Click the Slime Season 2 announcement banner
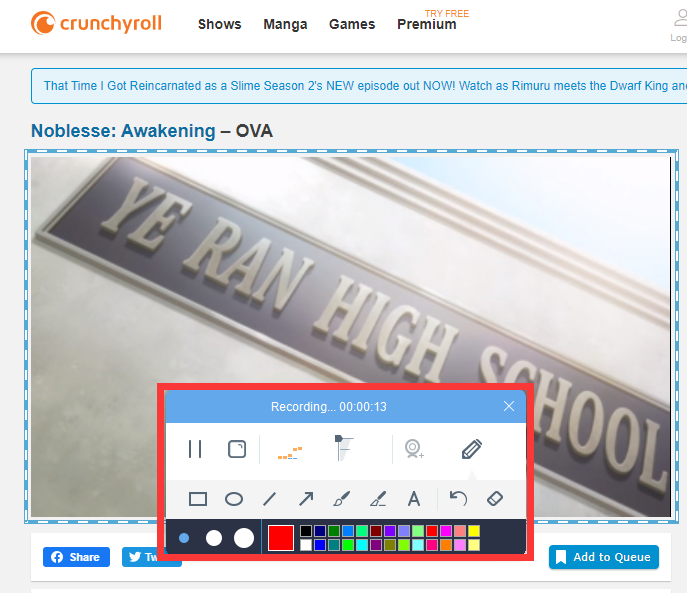The width and height of the screenshot is (687, 593). pos(359,86)
